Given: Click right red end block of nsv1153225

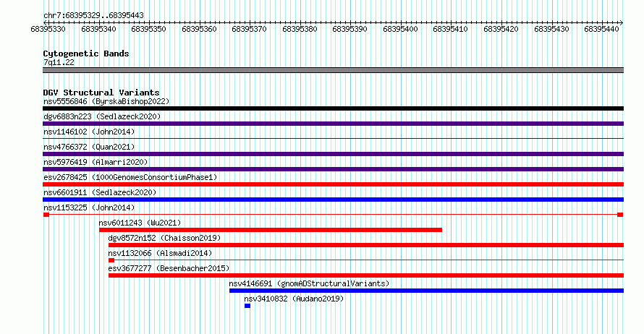Looking at the screenshot, I should [x=620, y=215].
